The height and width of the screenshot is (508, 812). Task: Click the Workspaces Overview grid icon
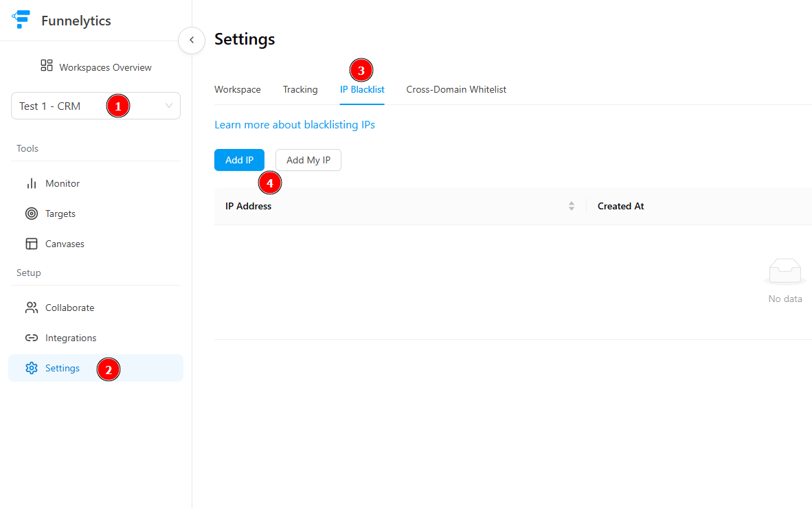coord(47,65)
